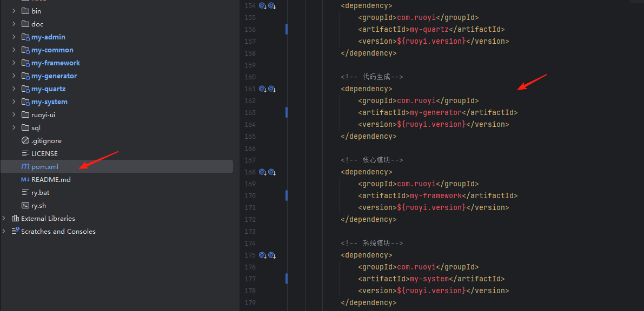This screenshot has height=311, width=644.
Task: Click the blue change marker on line 163
Action: click(x=287, y=112)
